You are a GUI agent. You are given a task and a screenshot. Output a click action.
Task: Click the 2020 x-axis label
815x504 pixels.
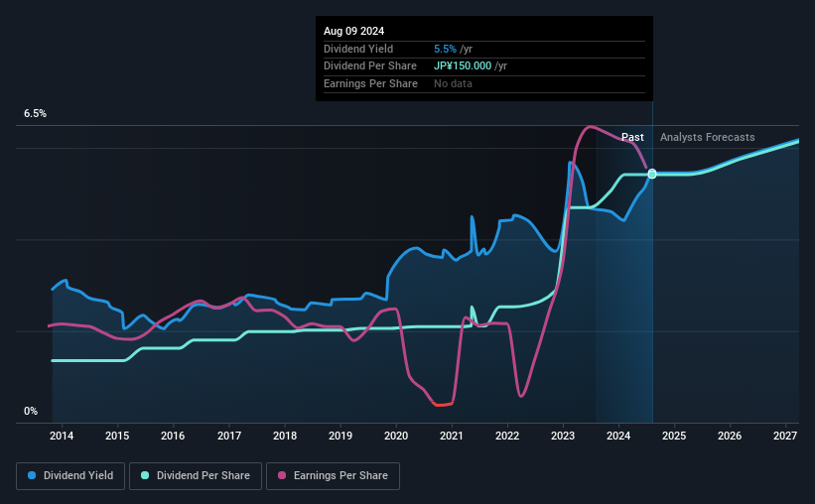(396, 436)
